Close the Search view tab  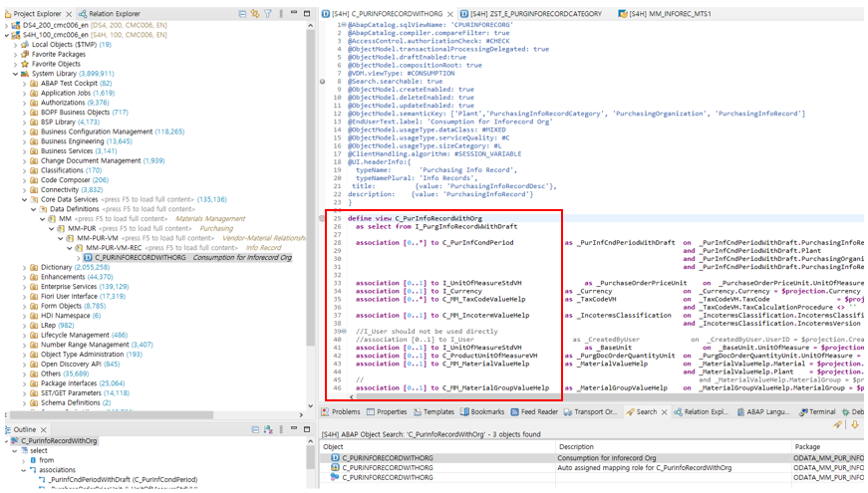[x=665, y=412]
